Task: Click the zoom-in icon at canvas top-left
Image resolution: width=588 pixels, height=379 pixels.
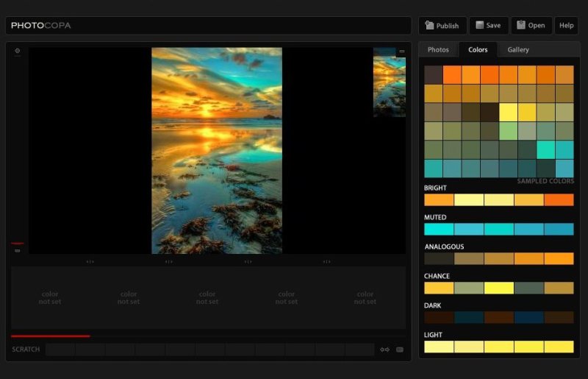Action: 18,51
